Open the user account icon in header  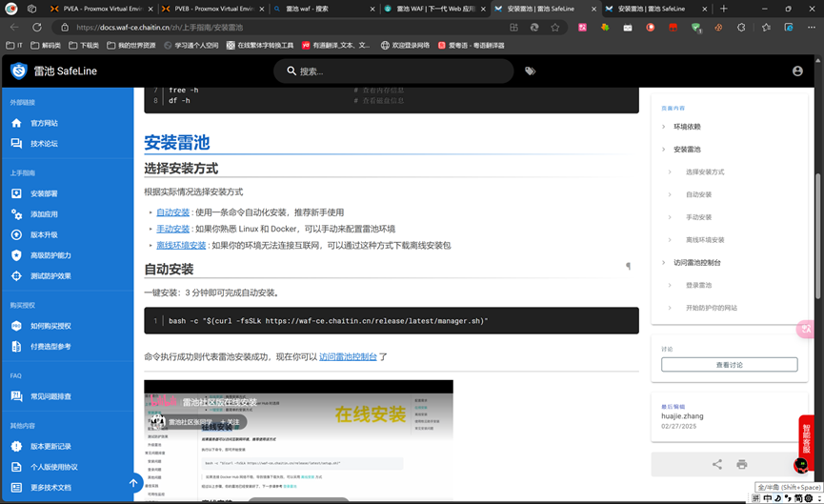pos(797,71)
